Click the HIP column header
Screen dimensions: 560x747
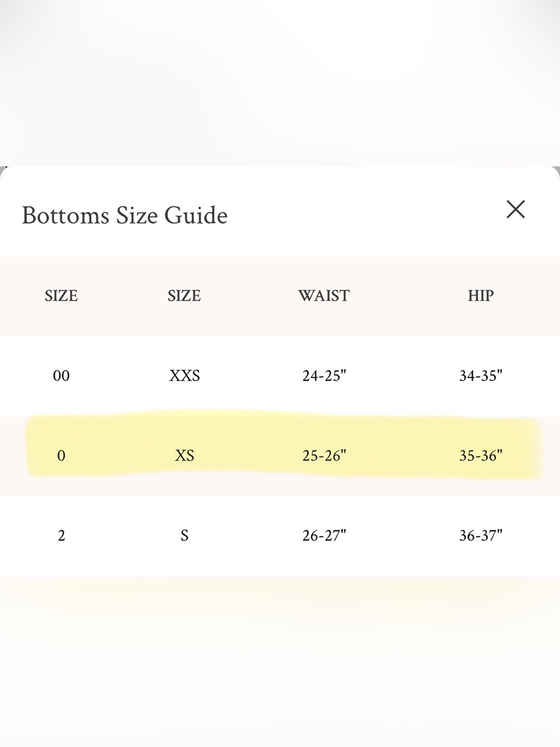pyautogui.click(x=480, y=296)
